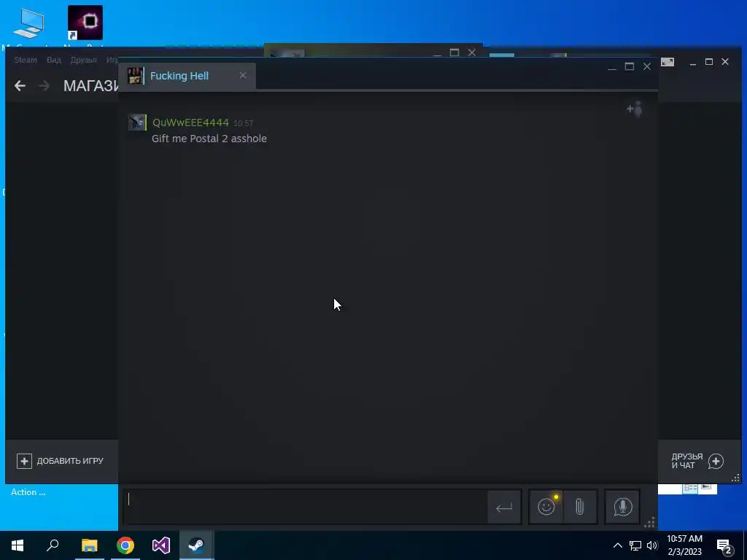747x560 pixels.
Task: Open ДРУЗЬЯ И ЧАТ in Steam window
Action: [697, 461]
